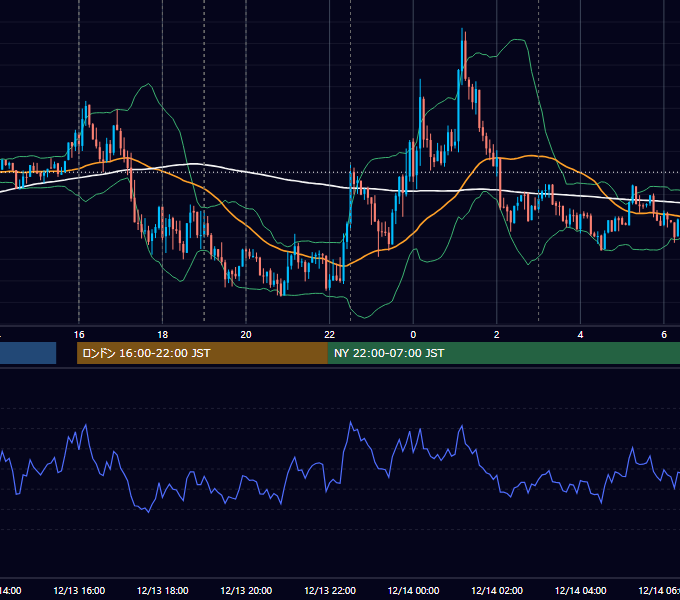Click the 20 hour tick label
The height and width of the screenshot is (600, 680).
coord(246,335)
